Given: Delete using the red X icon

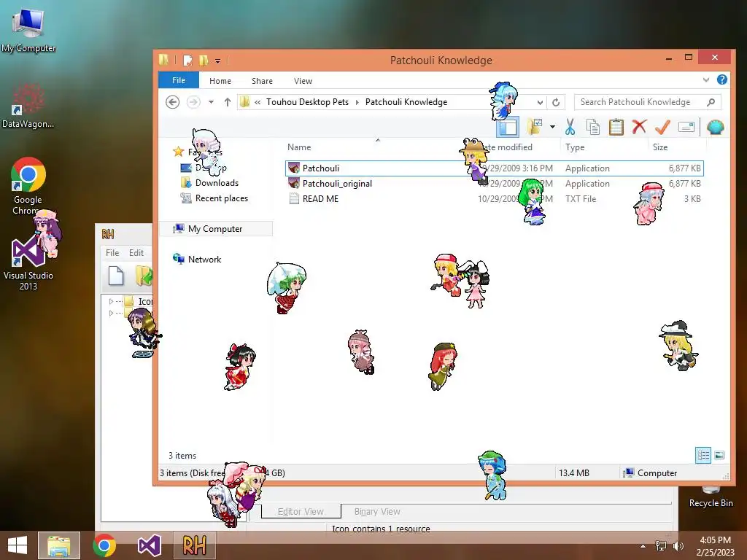Looking at the screenshot, I should coord(639,127).
